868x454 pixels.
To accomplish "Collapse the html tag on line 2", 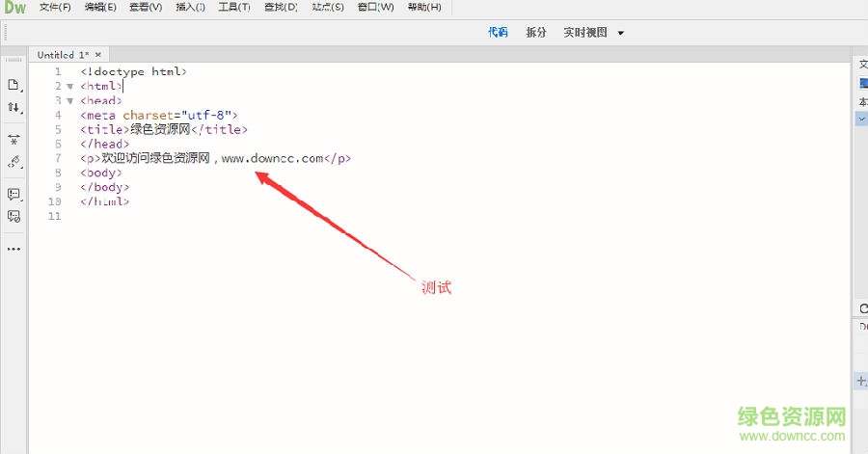I will click(x=69, y=87).
